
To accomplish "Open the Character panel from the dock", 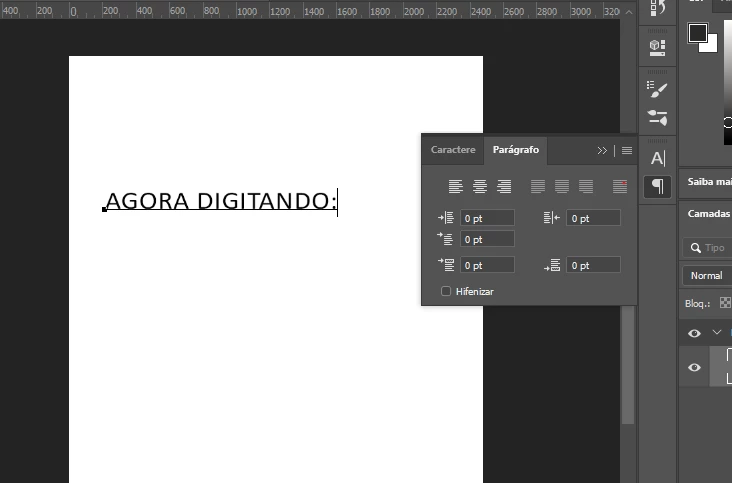I will pyautogui.click(x=657, y=159).
